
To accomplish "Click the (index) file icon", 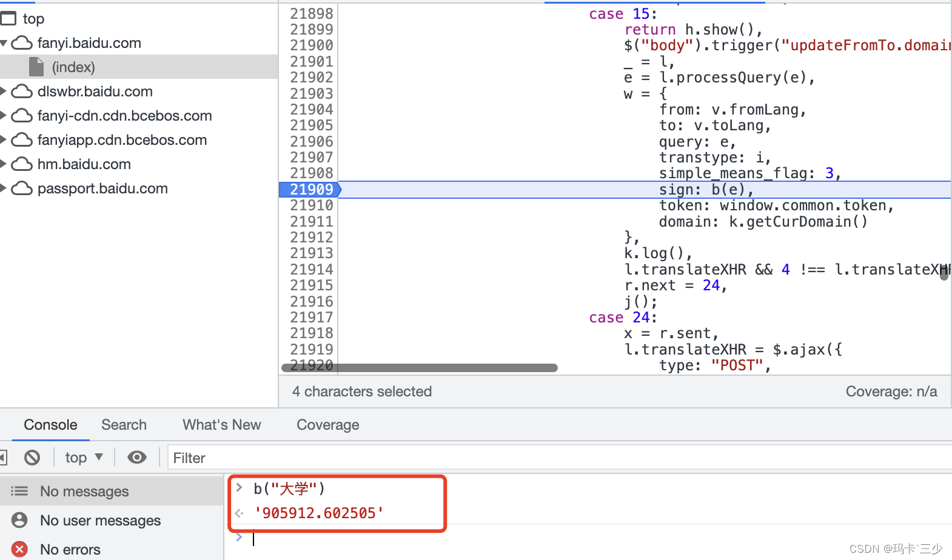I will 36,67.
